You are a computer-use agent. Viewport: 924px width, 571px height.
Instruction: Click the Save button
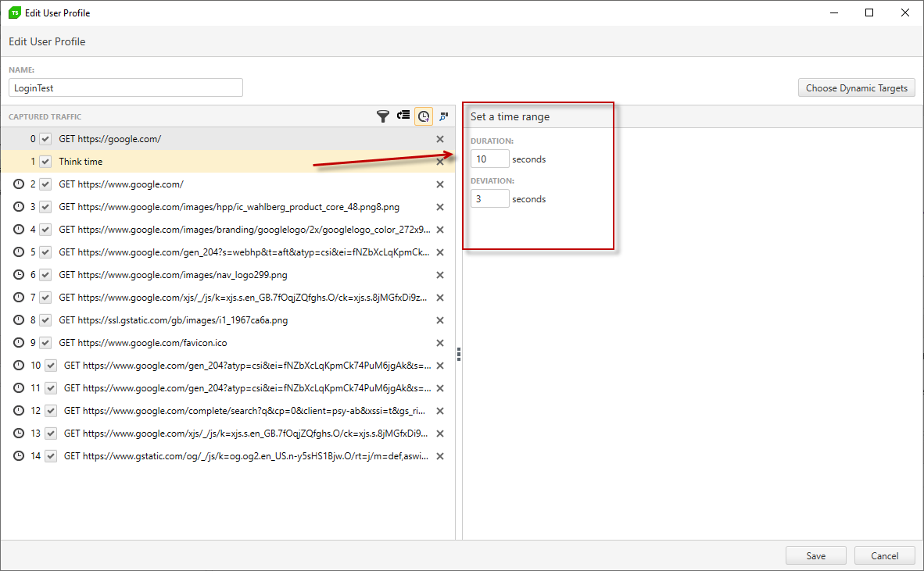[815, 555]
